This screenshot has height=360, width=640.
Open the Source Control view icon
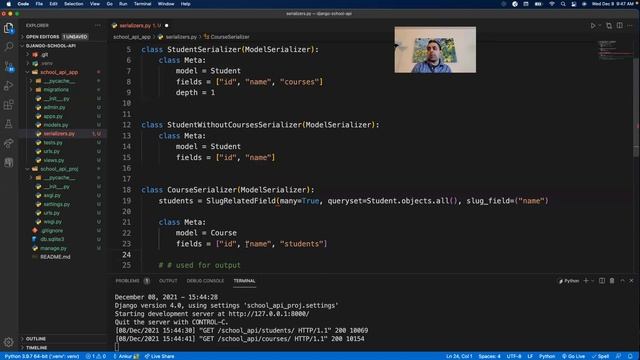[x=9, y=66]
